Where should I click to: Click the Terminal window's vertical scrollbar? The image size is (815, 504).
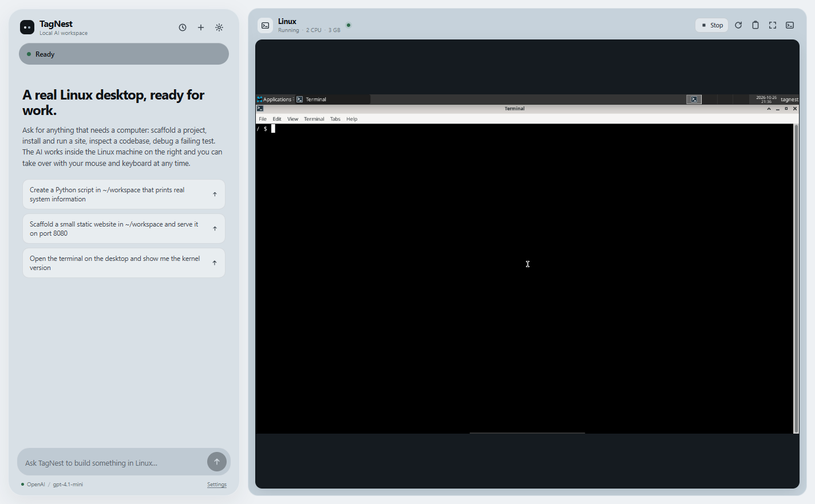(796, 279)
